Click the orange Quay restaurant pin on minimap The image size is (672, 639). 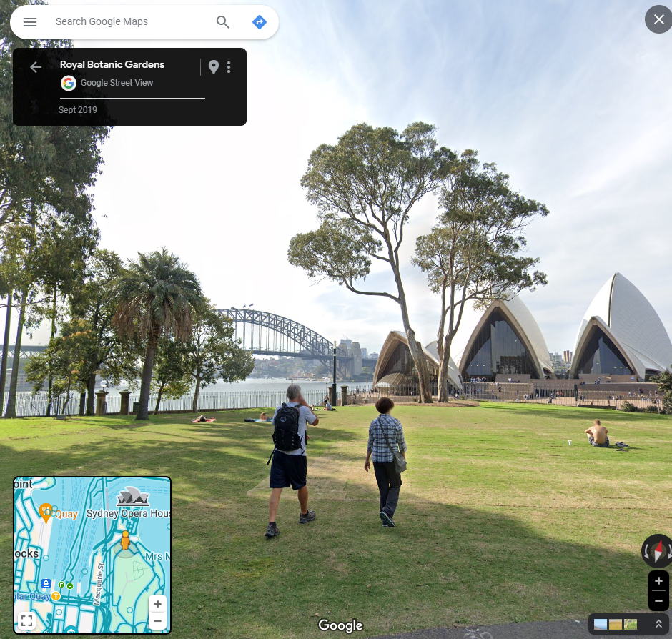46,512
